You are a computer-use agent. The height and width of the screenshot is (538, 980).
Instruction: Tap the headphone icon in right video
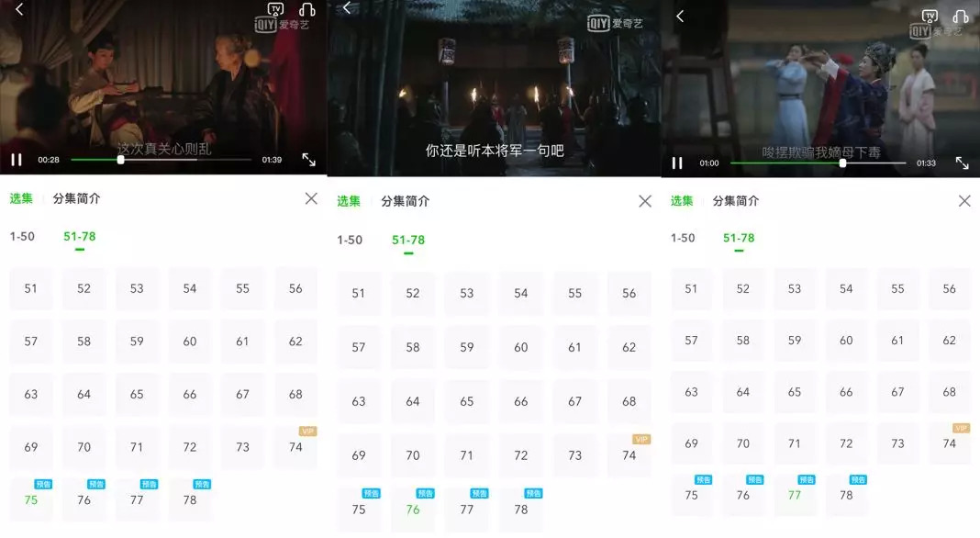click(x=961, y=17)
